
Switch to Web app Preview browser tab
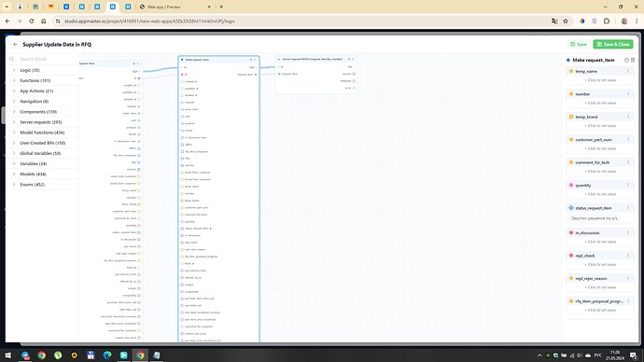tap(163, 7)
